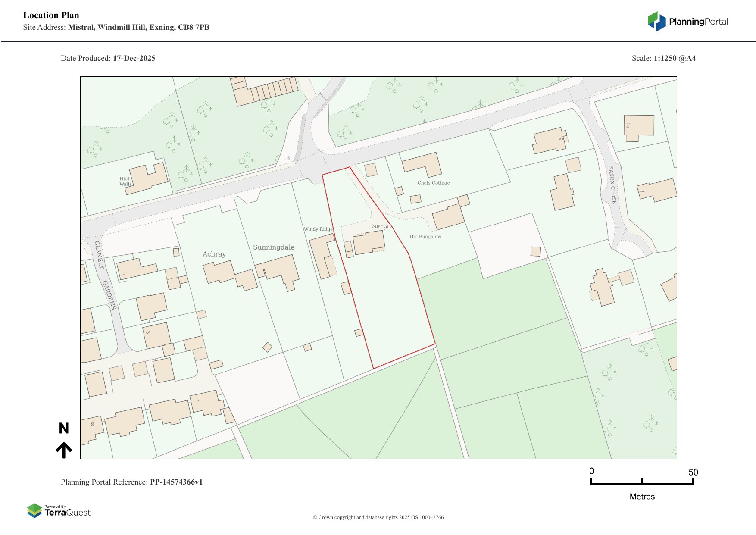Click the Scale 1:1250 text
The image size is (756, 535).
pyautogui.click(x=664, y=58)
